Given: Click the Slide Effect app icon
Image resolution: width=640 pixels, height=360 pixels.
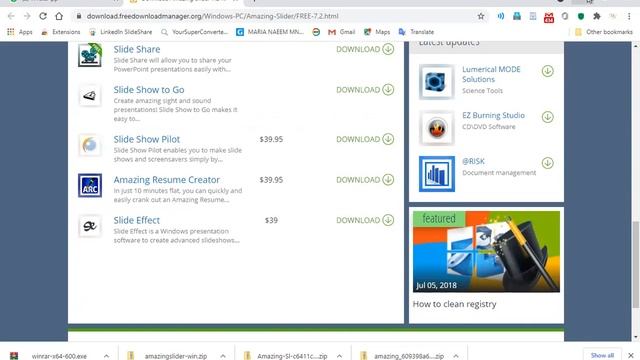Looking at the screenshot, I should (90, 226).
